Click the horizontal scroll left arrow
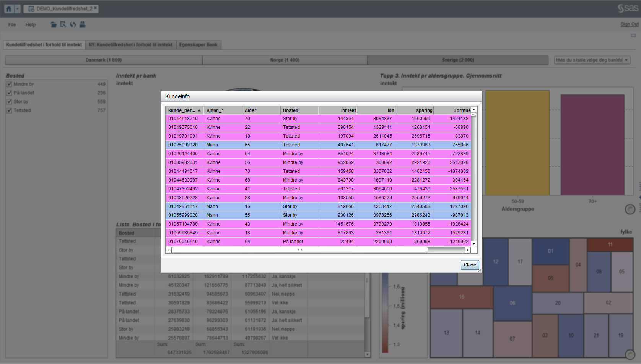 169,250
